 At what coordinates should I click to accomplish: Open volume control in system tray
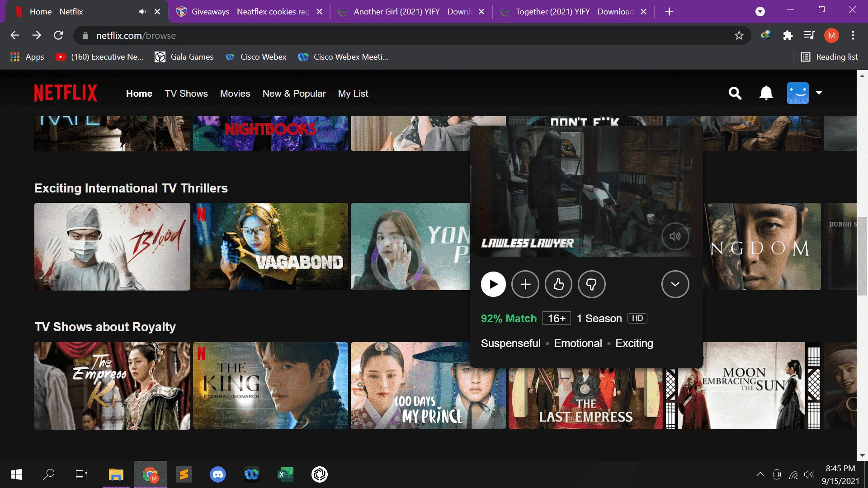[809, 474]
